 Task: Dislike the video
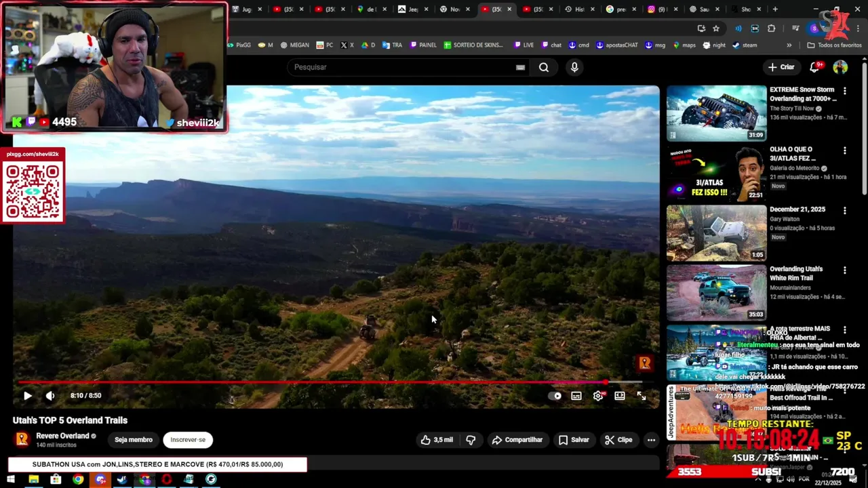471,440
